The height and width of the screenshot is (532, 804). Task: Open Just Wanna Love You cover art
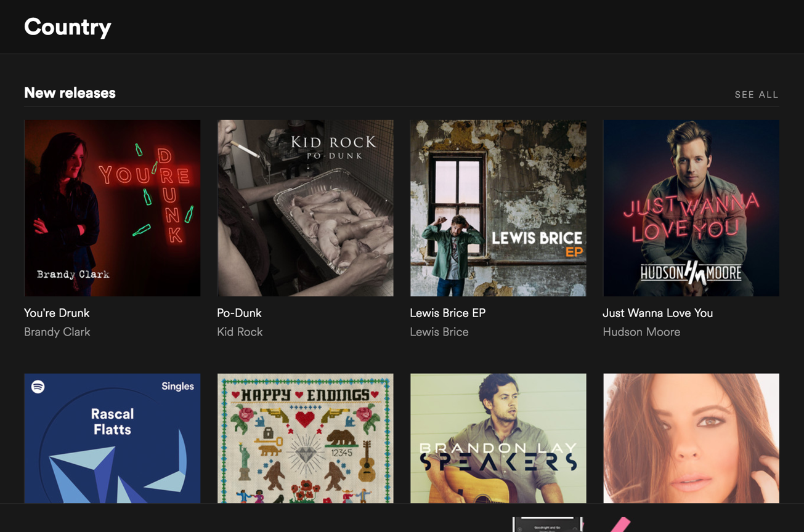(691, 208)
